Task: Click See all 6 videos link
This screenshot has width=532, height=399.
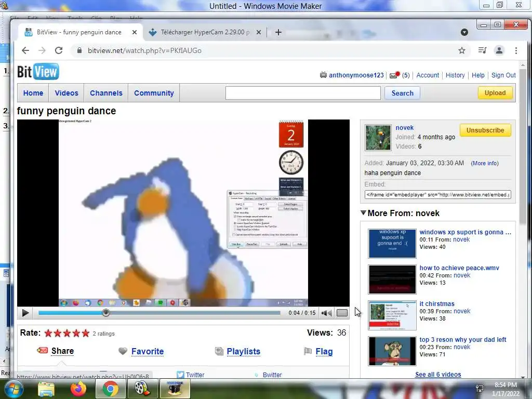Action: (438, 375)
